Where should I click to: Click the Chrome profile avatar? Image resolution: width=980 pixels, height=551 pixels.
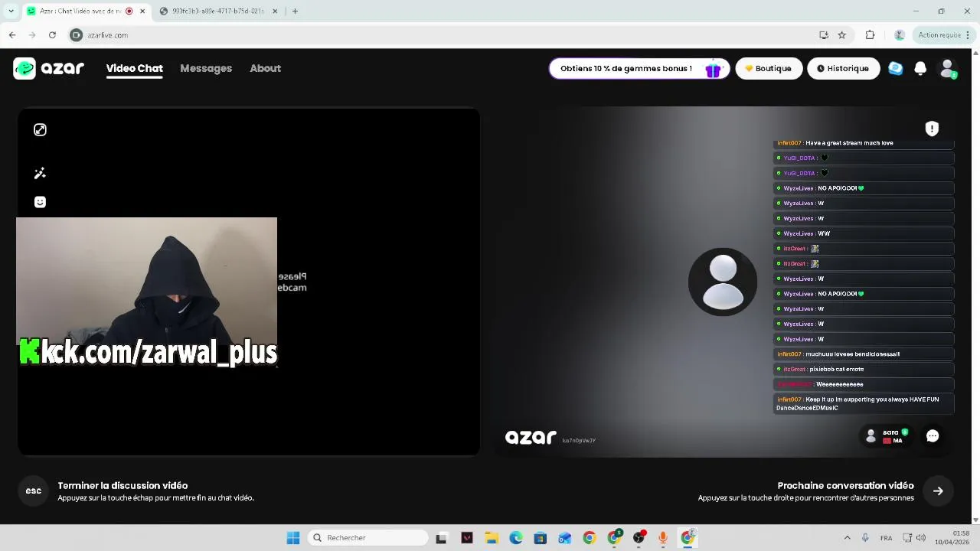pyautogui.click(x=900, y=35)
